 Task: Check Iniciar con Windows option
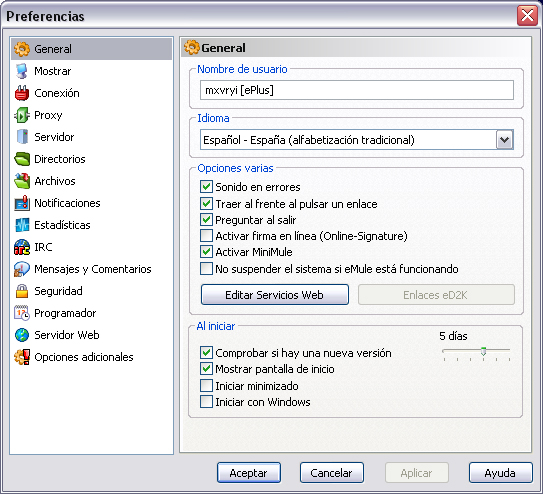206,402
